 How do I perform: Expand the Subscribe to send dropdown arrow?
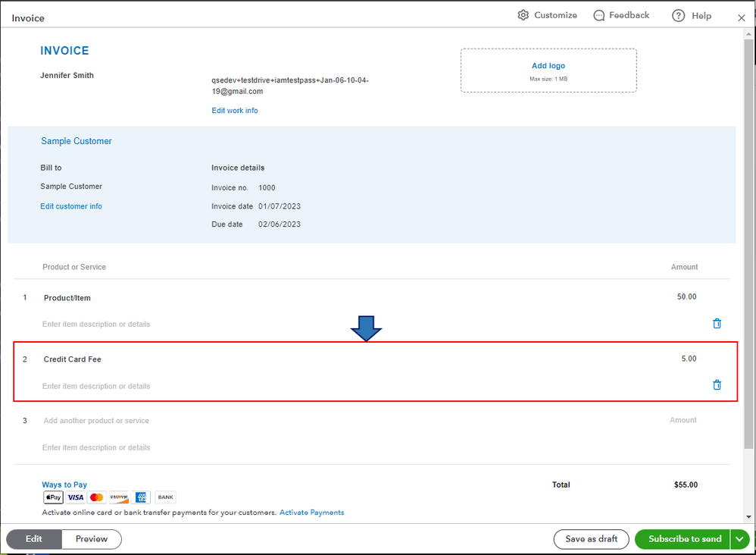pyautogui.click(x=739, y=539)
